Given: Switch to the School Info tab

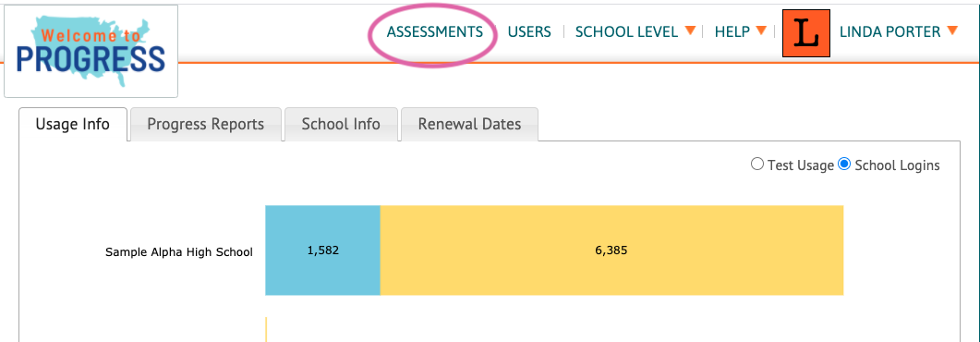Looking at the screenshot, I should pyautogui.click(x=341, y=125).
